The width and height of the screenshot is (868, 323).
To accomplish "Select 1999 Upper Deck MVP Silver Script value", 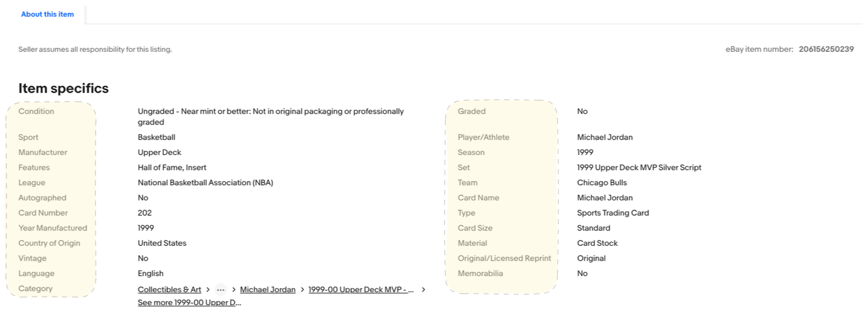I will point(639,167).
